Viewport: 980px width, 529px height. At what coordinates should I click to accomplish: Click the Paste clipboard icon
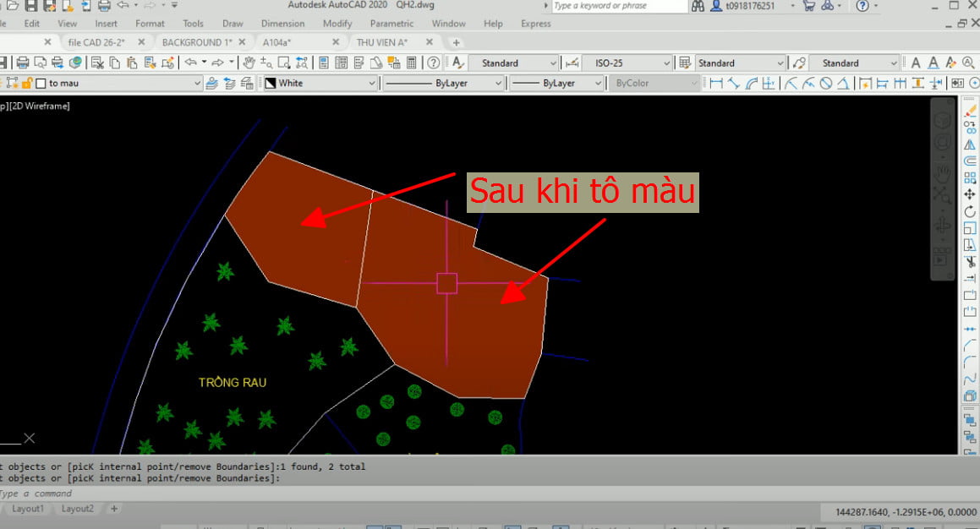coord(132,63)
